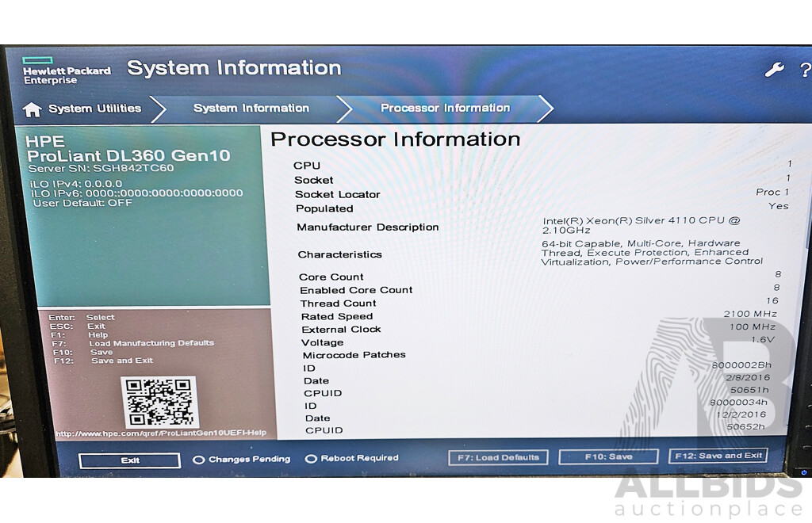Open the System Information breadcrumb tab
Image resolution: width=812 pixels, height=523 pixels.
point(251,108)
